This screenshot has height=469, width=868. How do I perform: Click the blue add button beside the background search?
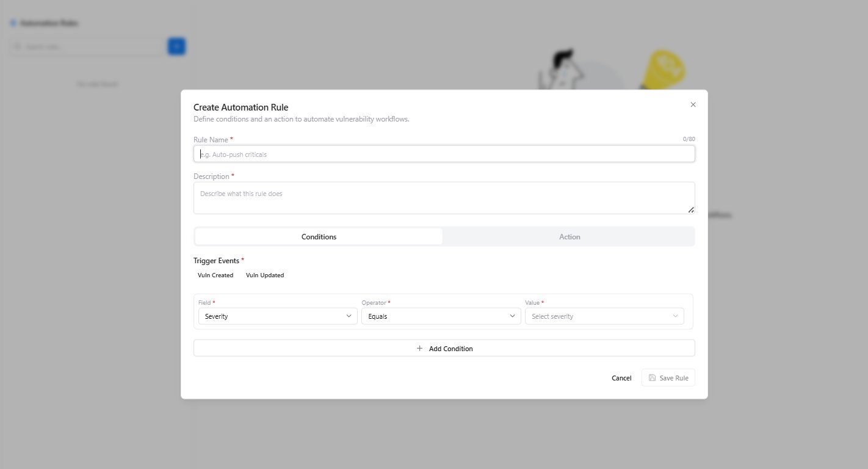pyautogui.click(x=176, y=46)
